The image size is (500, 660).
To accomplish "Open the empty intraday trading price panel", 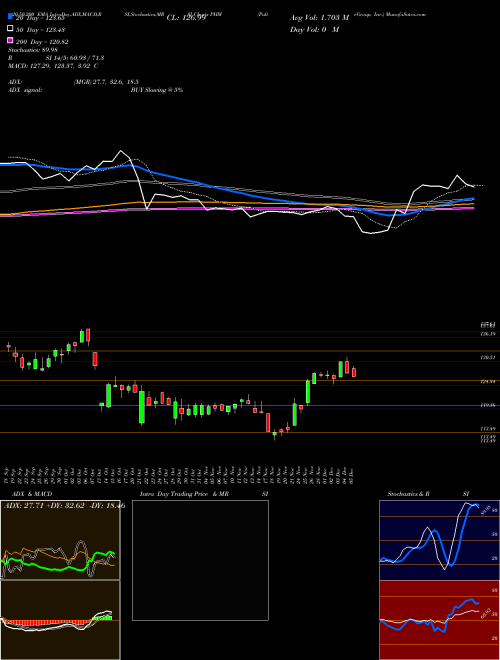I will (x=200, y=560).
